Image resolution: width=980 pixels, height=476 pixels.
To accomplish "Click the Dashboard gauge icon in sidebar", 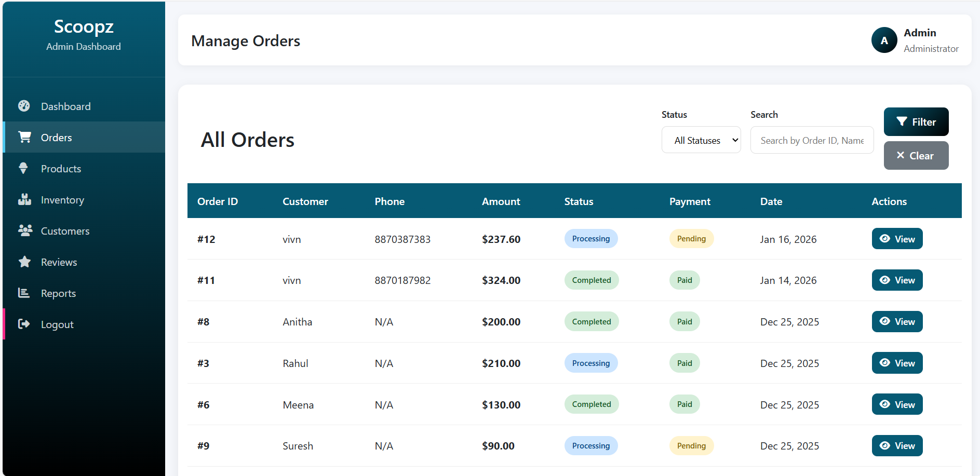I will (24, 106).
